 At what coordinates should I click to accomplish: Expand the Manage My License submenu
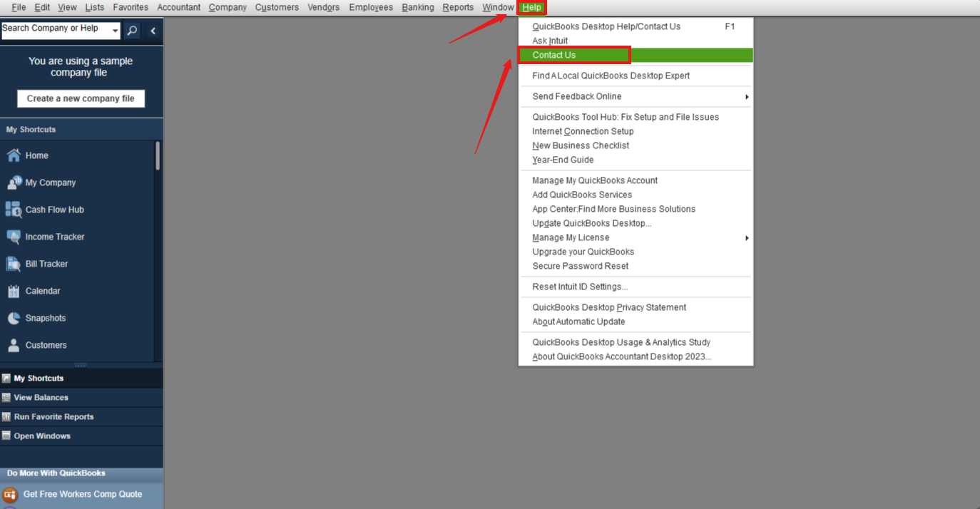(747, 238)
